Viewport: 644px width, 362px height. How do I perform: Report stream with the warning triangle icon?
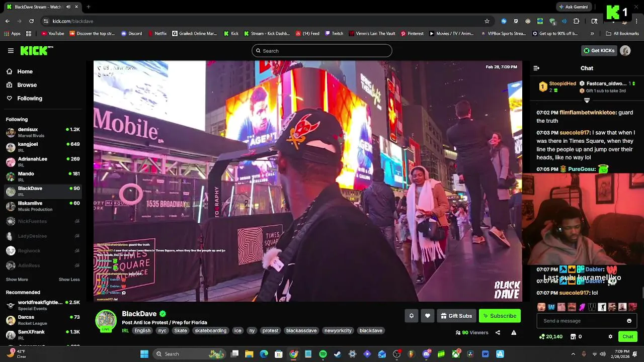[x=514, y=332]
